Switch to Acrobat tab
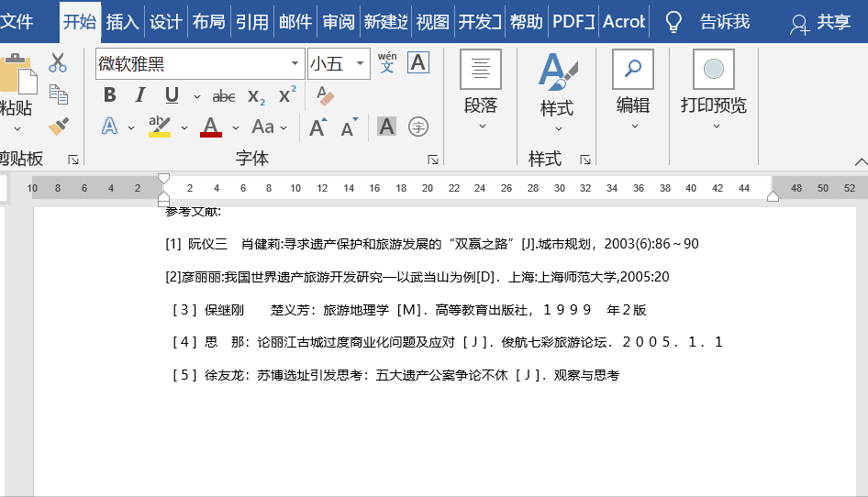This screenshot has height=497, width=868. [624, 22]
